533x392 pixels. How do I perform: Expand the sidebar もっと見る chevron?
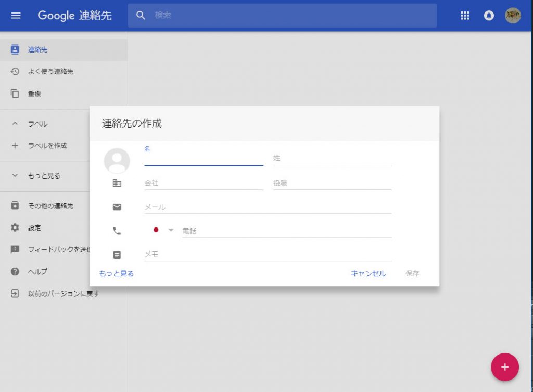15,175
